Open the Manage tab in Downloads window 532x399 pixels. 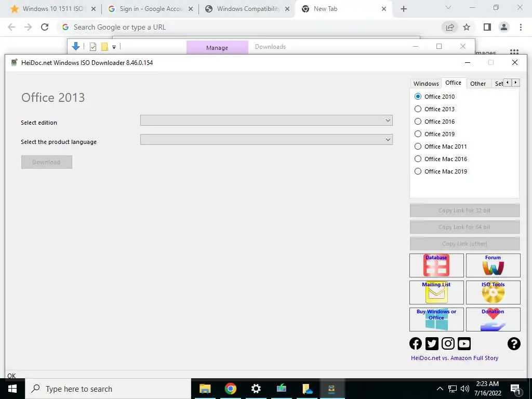217,47
